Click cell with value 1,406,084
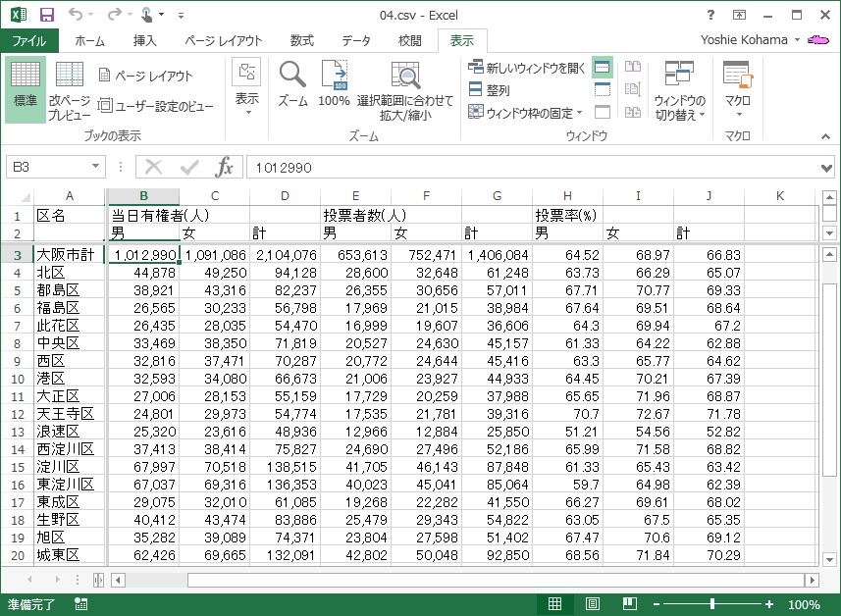The image size is (841, 616). 497,255
